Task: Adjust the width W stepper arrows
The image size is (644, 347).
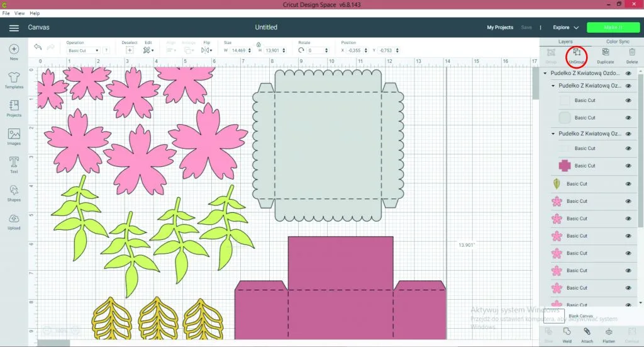Action: click(x=249, y=50)
